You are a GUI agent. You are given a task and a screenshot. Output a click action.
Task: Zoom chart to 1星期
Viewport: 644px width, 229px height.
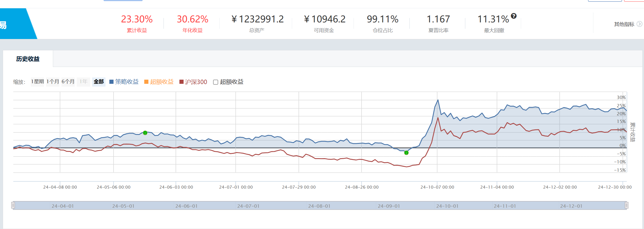[37, 82]
